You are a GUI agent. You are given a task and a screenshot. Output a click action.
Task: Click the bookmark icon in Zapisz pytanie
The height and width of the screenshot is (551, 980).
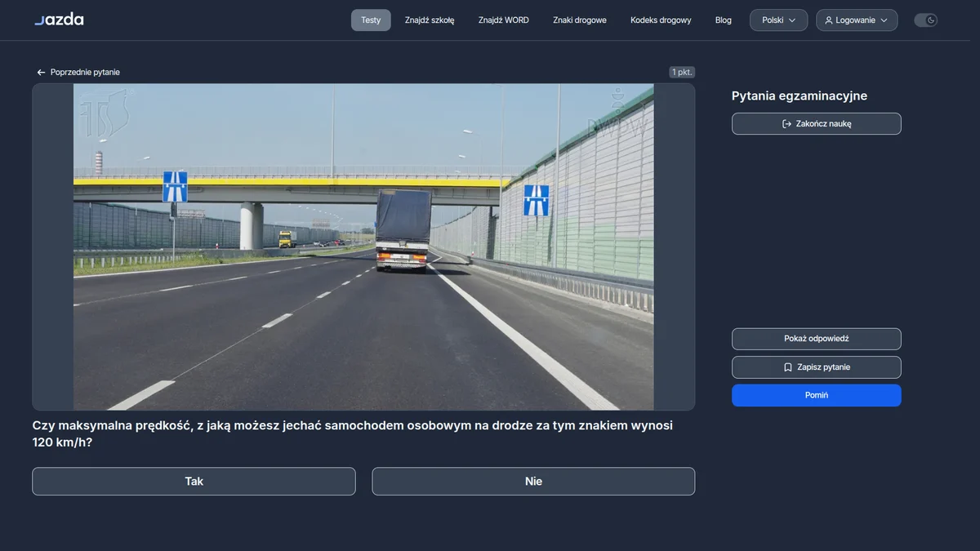[788, 367]
